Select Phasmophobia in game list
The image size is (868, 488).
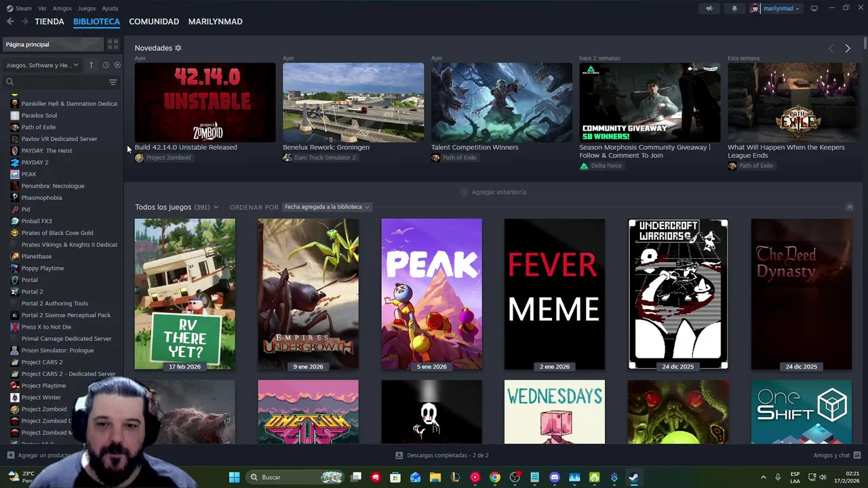[x=41, y=197]
